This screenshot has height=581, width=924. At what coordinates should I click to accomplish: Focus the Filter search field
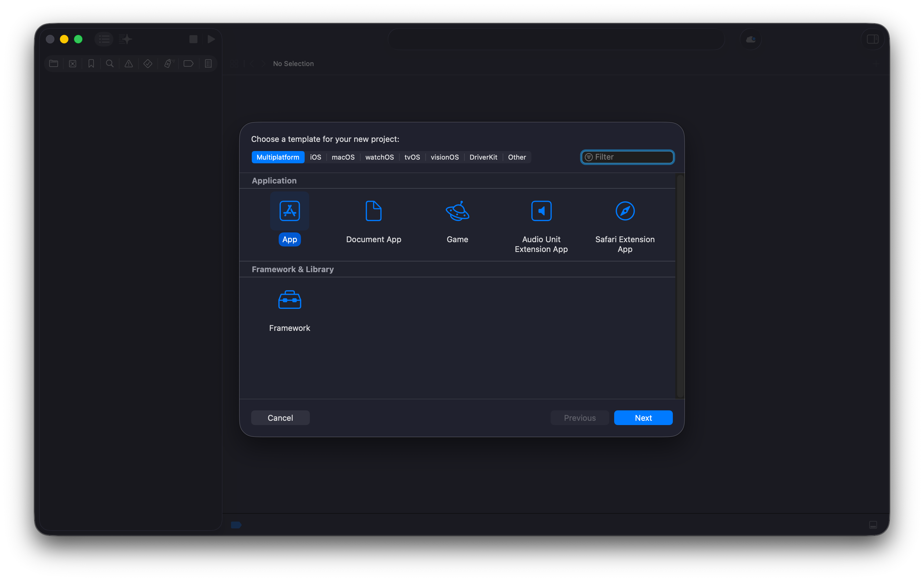click(631, 157)
